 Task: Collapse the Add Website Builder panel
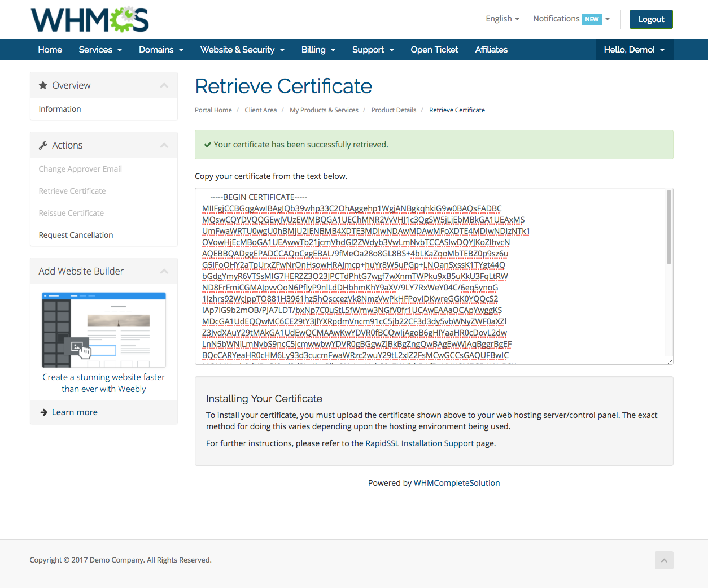point(164,271)
